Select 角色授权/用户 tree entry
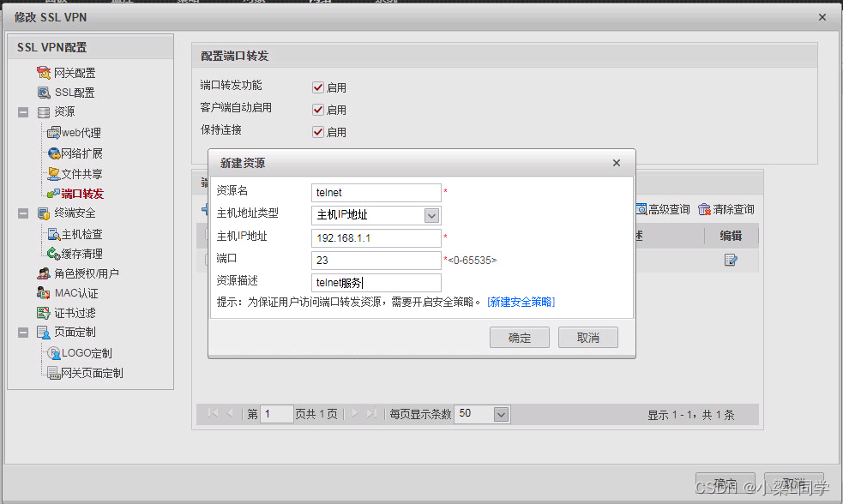Image resolution: width=843 pixels, height=504 pixels. pyautogui.click(x=87, y=273)
